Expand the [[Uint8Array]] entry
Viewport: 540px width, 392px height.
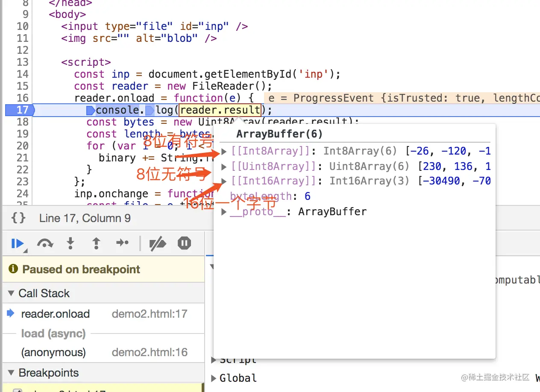pos(224,166)
